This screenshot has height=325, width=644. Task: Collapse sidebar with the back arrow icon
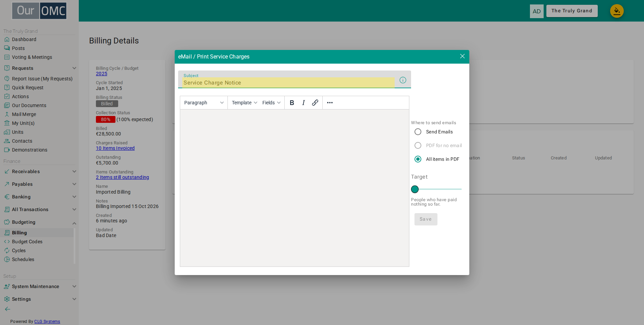coord(8,309)
